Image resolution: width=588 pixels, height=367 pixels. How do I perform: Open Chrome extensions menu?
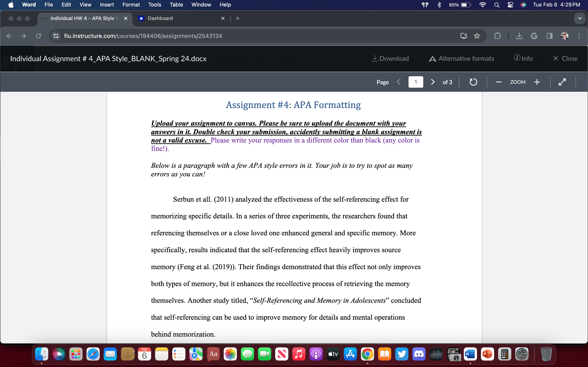point(497,36)
